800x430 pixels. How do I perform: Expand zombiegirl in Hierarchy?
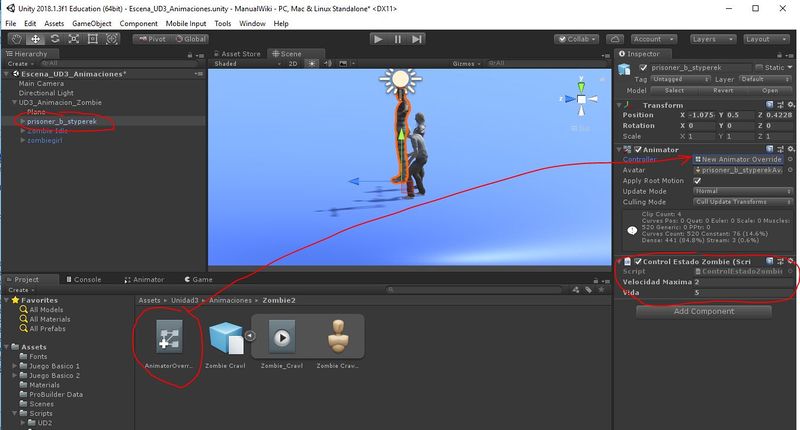(x=22, y=140)
